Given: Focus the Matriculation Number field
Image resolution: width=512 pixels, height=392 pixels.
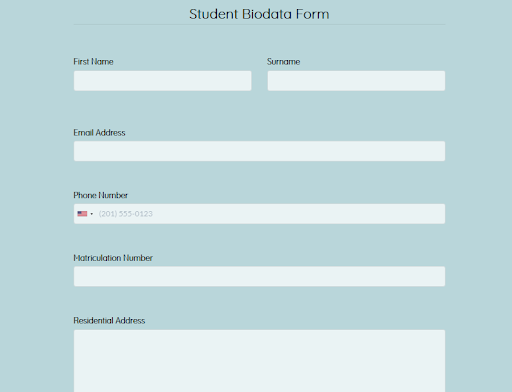Looking at the screenshot, I should coord(259,276).
